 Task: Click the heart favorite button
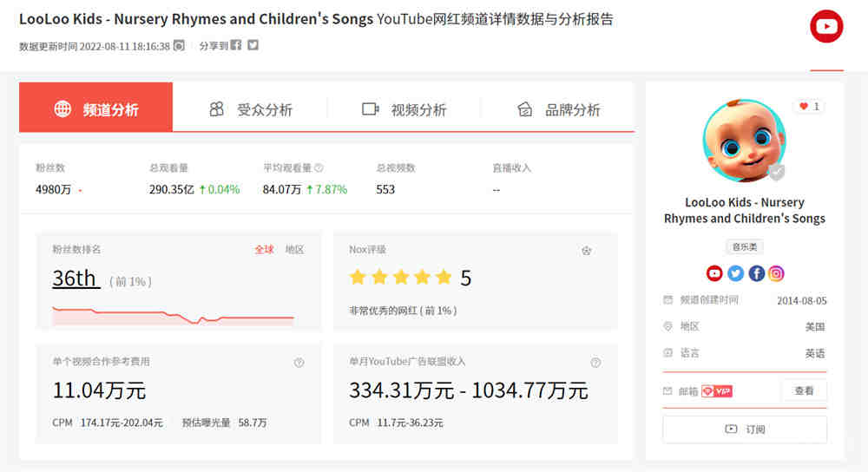click(x=809, y=106)
